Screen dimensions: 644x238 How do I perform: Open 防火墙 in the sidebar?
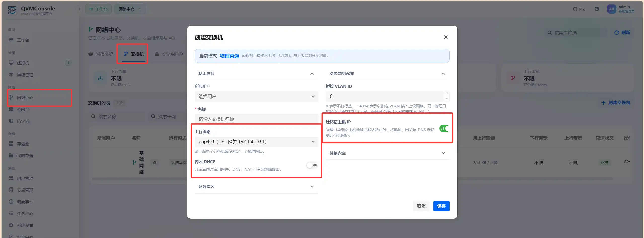coord(40,121)
